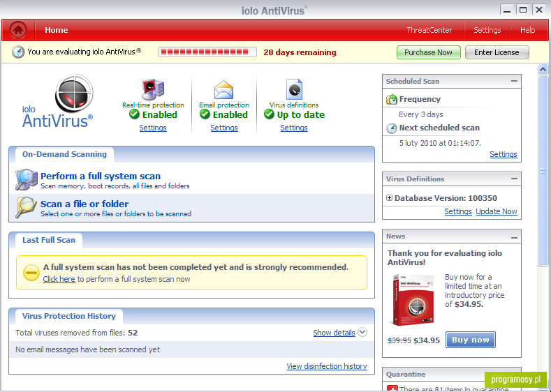Click the Buy now button
Viewport: 551px width, 392px height.
pos(471,340)
